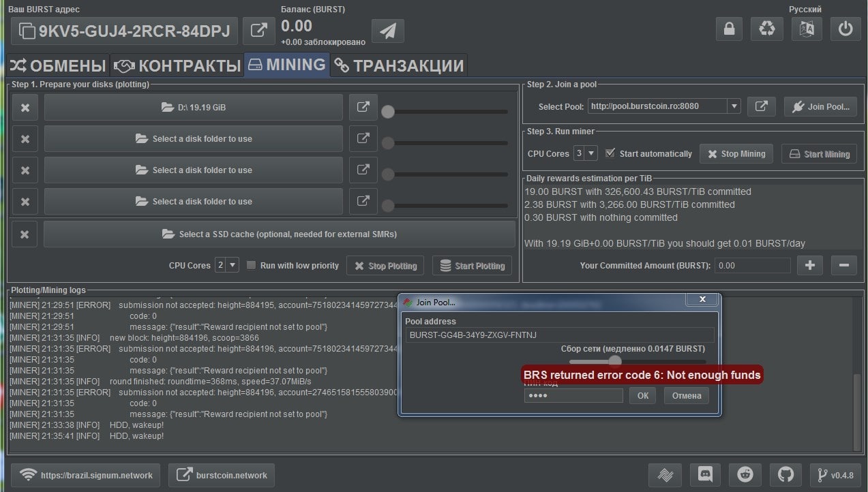
Task: Open external link icon for D:\ 19.19 GiB
Action: coord(363,107)
